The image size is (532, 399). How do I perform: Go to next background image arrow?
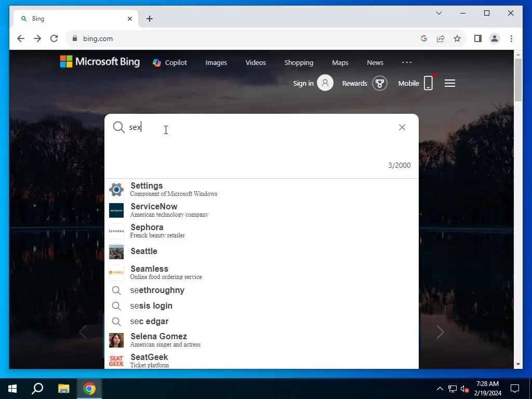[440, 332]
